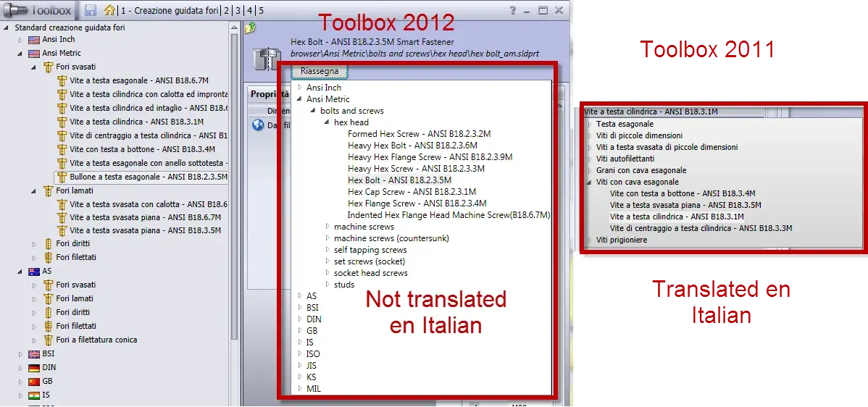Image resolution: width=868 pixels, height=407 pixels.
Task: Collapse the AS standard node in left tree
Action: coord(20,272)
